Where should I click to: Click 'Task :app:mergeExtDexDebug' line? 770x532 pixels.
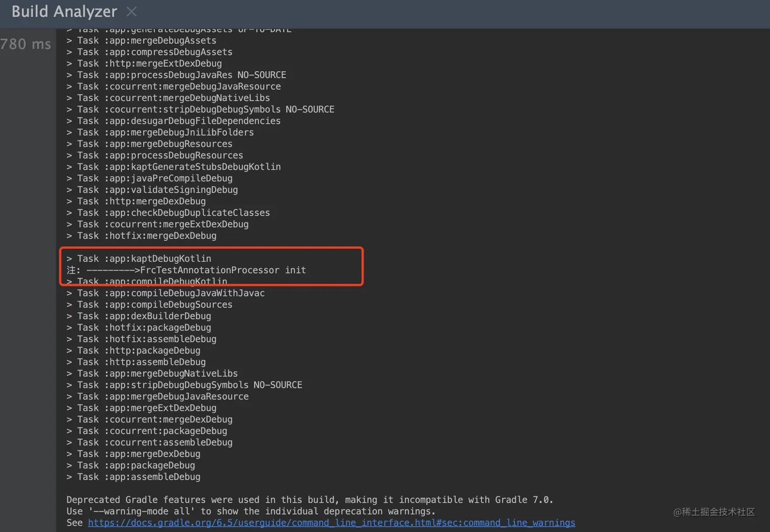pyautogui.click(x=141, y=408)
